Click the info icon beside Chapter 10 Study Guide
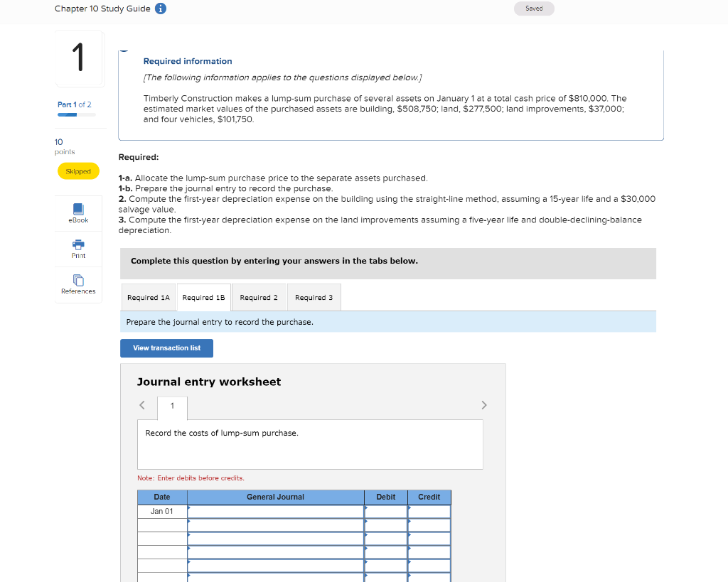This screenshot has height=582, width=728. (161, 9)
